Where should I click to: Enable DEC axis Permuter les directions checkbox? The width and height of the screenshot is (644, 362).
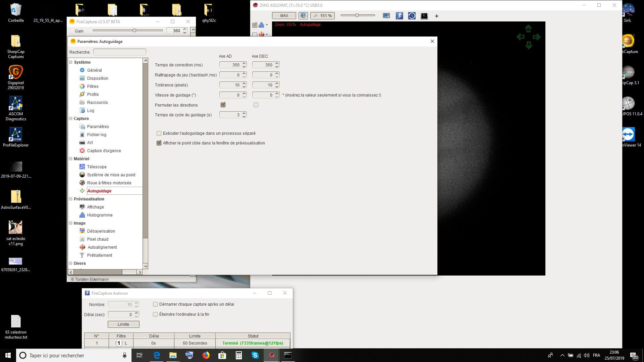256,105
